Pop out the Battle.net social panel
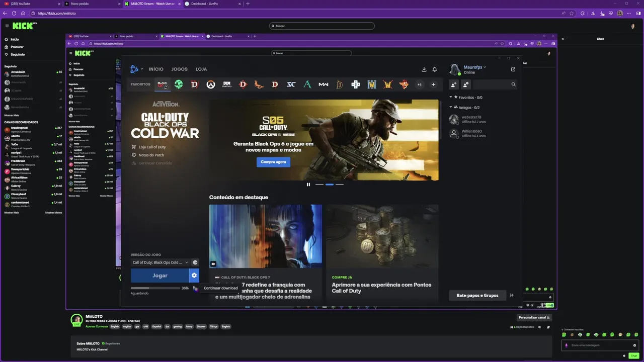This screenshot has height=362, width=644. coord(513,69)
